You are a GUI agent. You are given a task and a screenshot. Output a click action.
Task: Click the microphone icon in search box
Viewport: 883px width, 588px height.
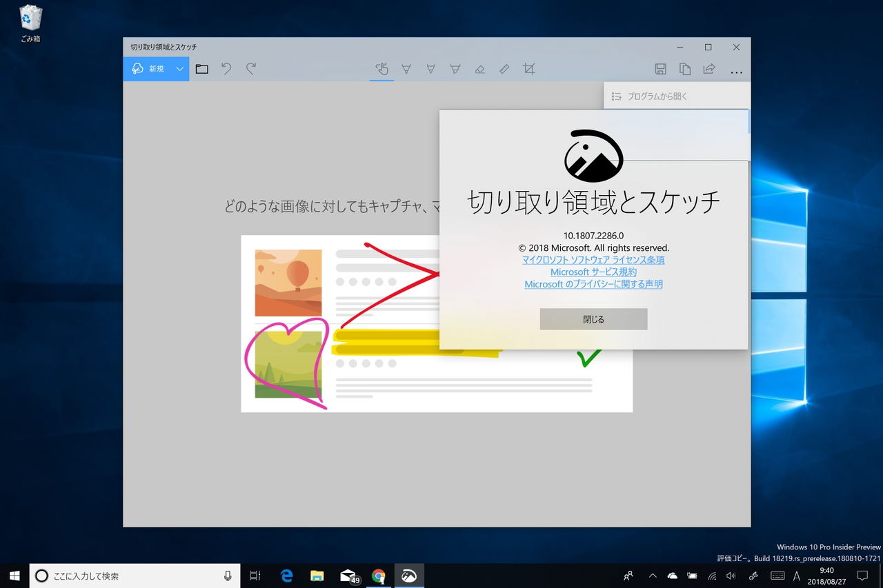[x=228, y=576]
